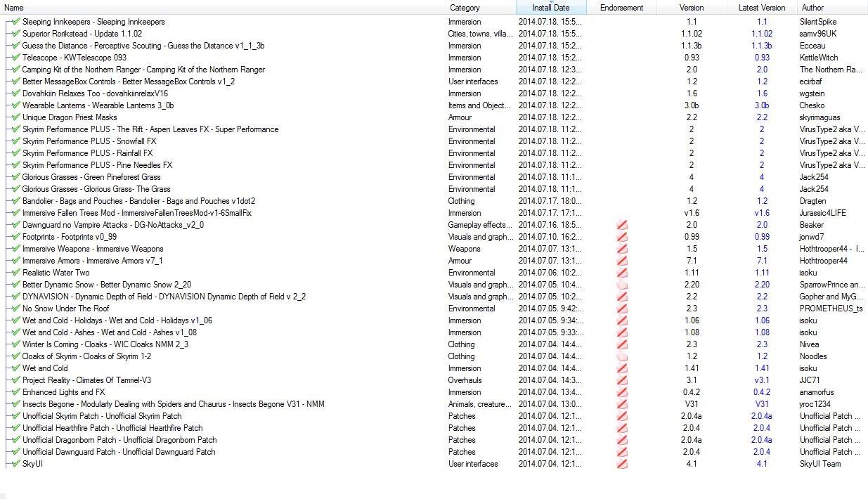Click endorsement icon for Wet and Cold version 1.41

pyautogui.click(x=621, y=368)
